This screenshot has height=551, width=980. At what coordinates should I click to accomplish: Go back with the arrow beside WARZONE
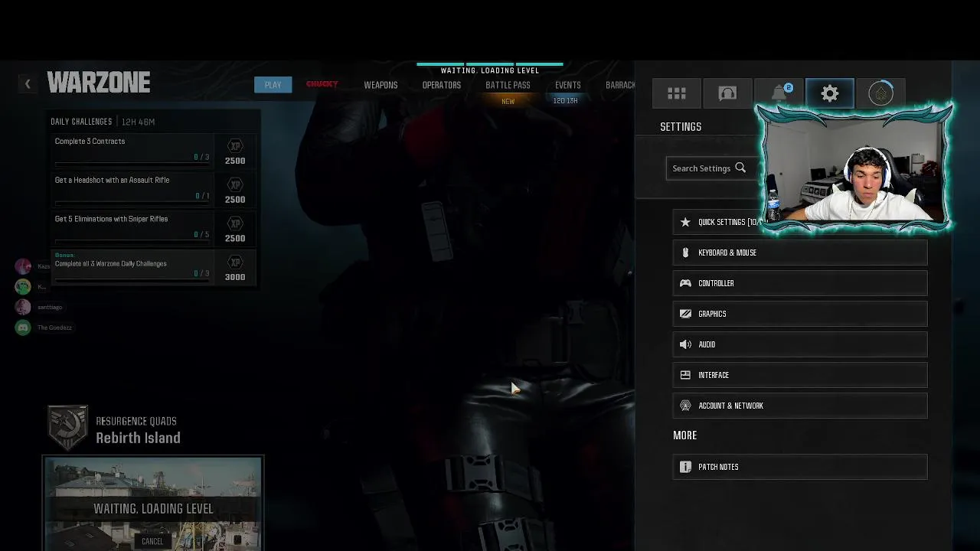28,83
